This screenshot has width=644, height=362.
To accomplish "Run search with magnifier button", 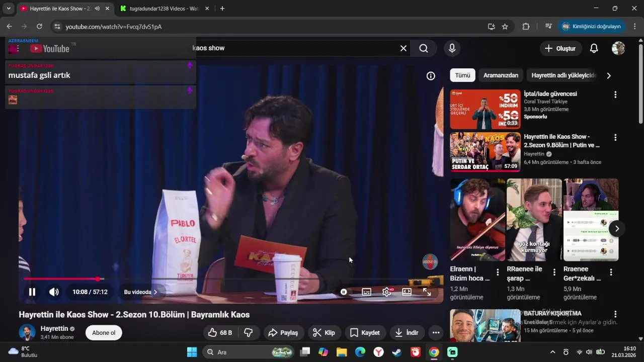I will [x=424, y=48].
